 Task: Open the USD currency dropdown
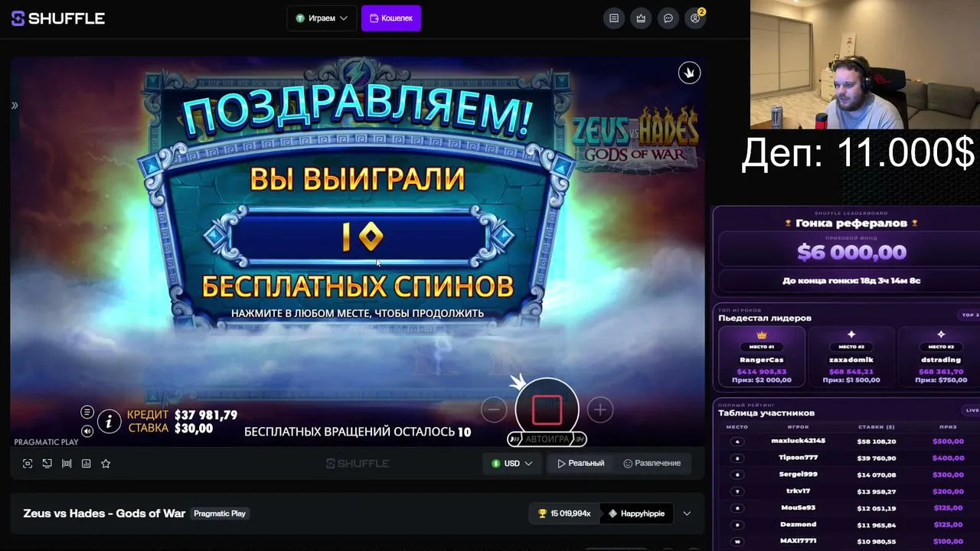pyautogui.click(x=512, y=463)
